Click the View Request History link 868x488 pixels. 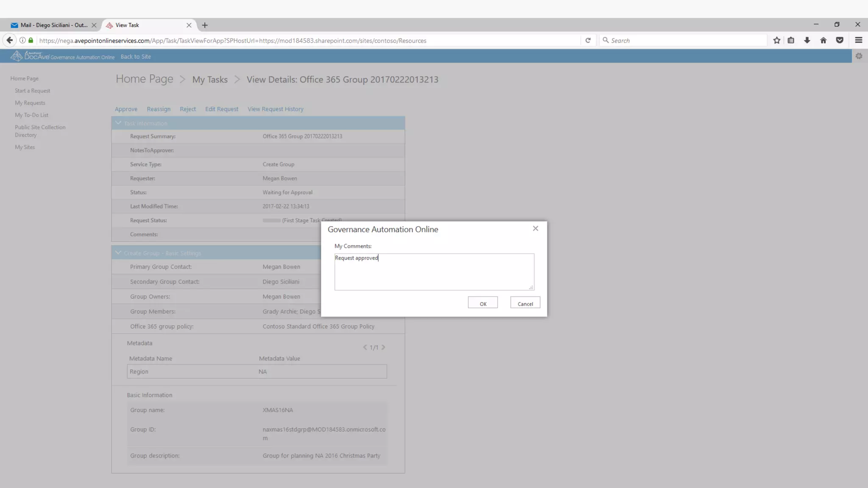tap(275, 109)
